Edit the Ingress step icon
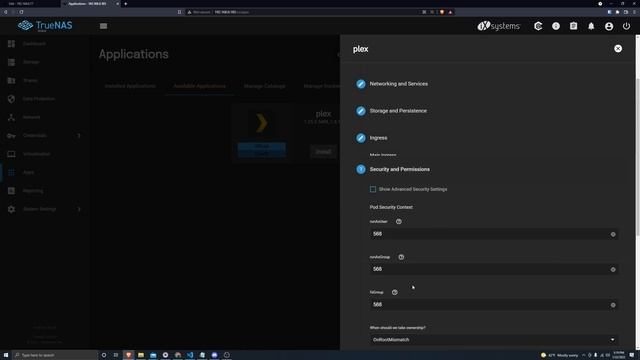The image size is (640, 360). pos(361,138)
